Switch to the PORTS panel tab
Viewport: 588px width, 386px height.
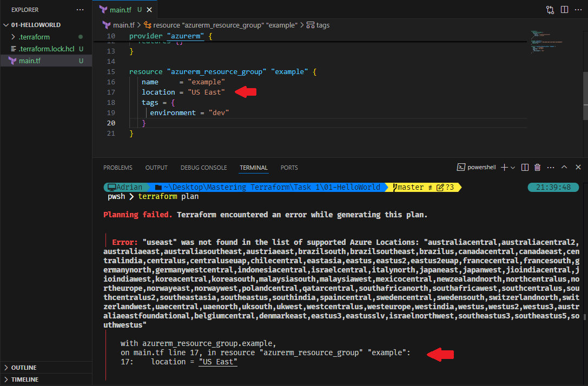point(289,168)
